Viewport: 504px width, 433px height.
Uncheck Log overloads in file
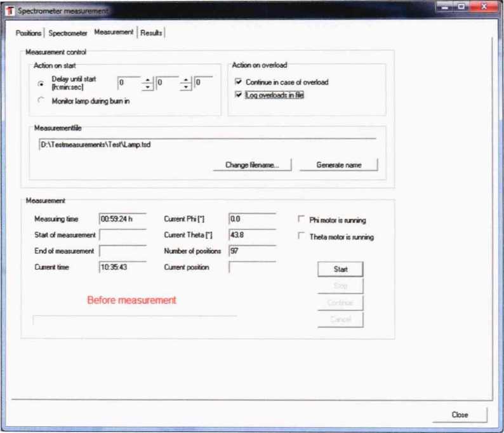click(239, 95)
